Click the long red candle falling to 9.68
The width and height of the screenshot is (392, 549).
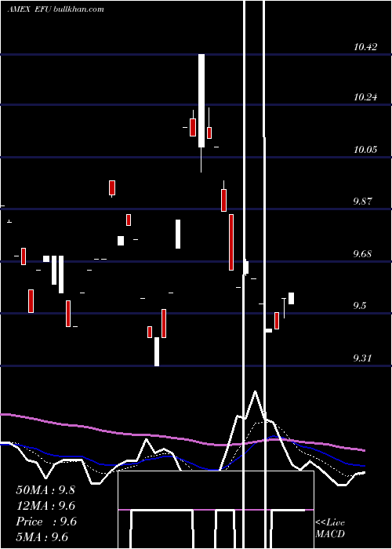click(x=231, y=242)
